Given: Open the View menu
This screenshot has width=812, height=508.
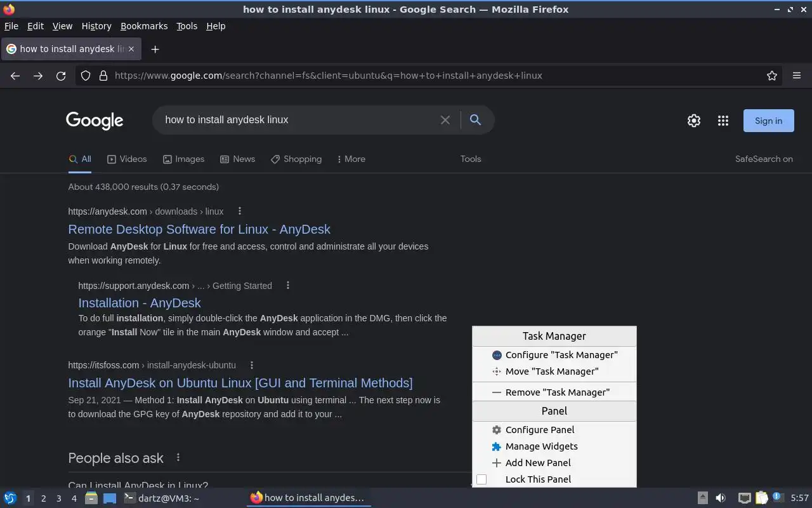Looking at the screenshot, I should point(62,26).
